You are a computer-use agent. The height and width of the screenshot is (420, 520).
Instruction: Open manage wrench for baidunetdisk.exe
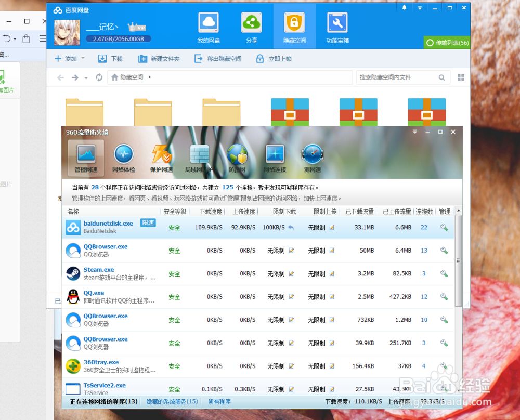click(x=444, y=227)
